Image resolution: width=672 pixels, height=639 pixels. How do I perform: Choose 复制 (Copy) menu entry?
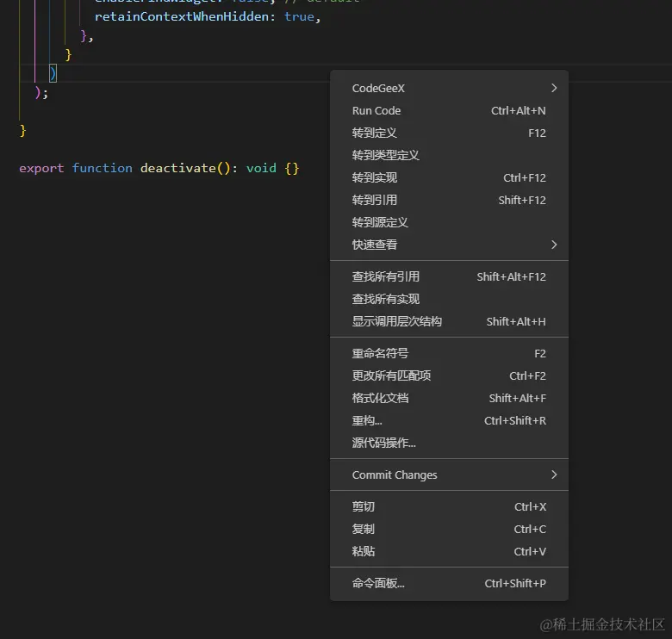coord(449,529)
